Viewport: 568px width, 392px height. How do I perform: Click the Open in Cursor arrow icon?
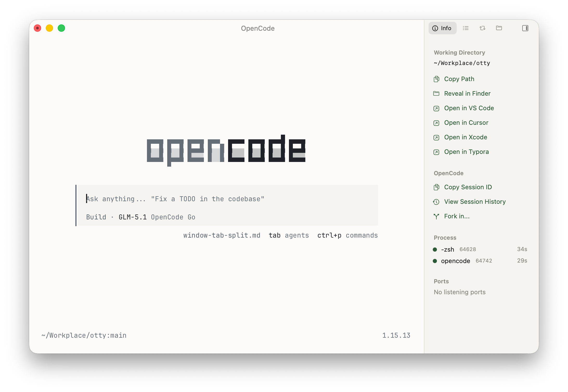point(436,123)
